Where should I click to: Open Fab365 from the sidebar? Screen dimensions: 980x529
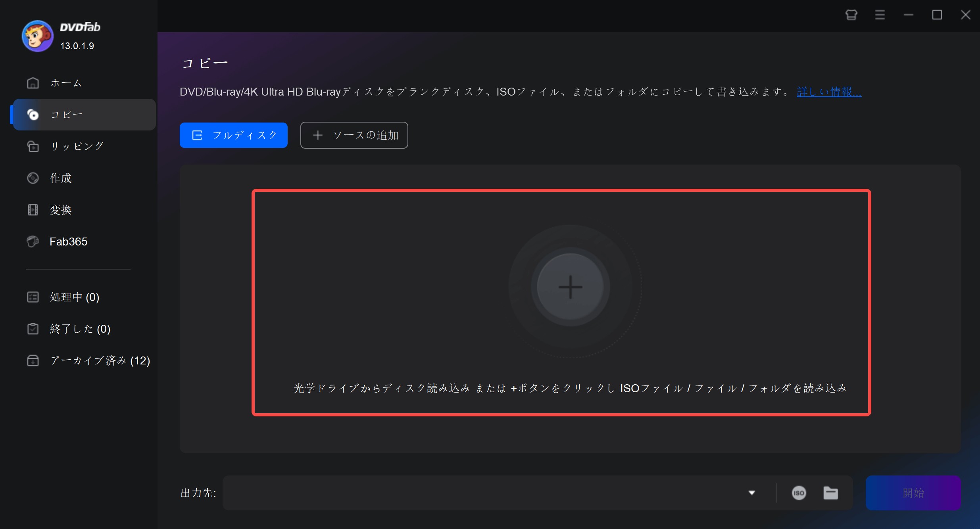point(68,241)
